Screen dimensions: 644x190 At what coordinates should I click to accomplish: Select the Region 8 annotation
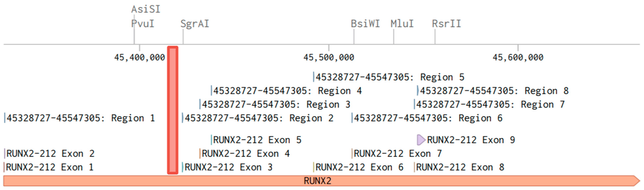494,91
